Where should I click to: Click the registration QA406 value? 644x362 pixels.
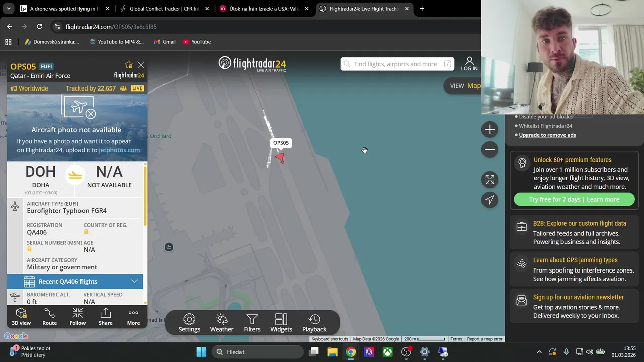pyautogui.click(x=37, y=232)
